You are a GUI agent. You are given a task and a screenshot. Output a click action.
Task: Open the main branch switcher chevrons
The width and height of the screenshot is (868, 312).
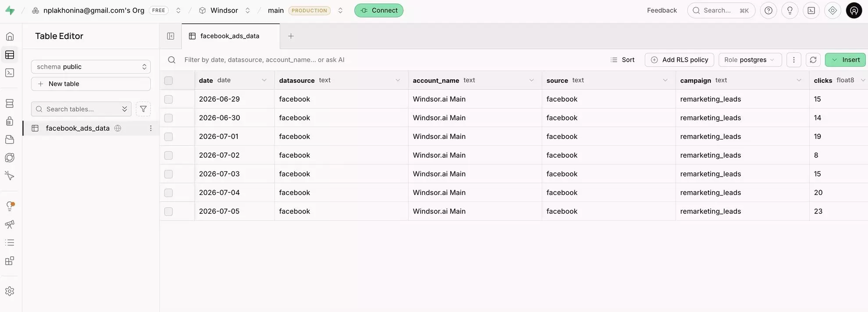[340, 11]
